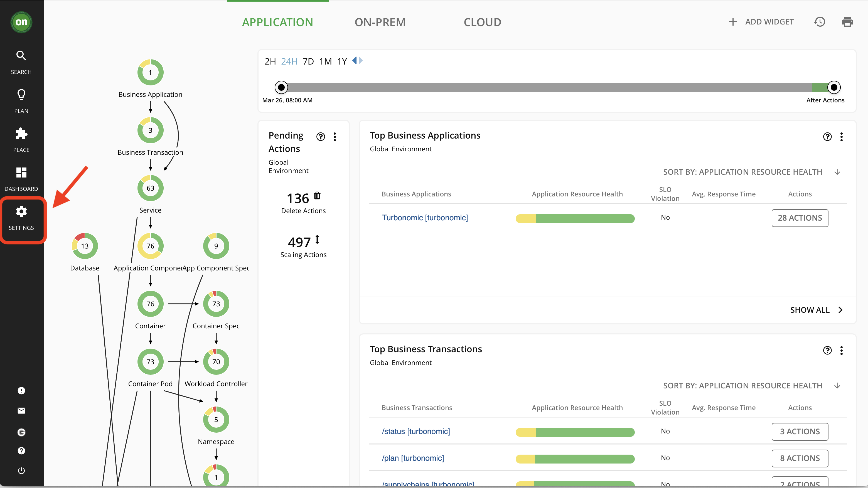This screenshot has height=488, width=868.
Task: Select the 1Y time range option
Action: [x=342, y=61]
